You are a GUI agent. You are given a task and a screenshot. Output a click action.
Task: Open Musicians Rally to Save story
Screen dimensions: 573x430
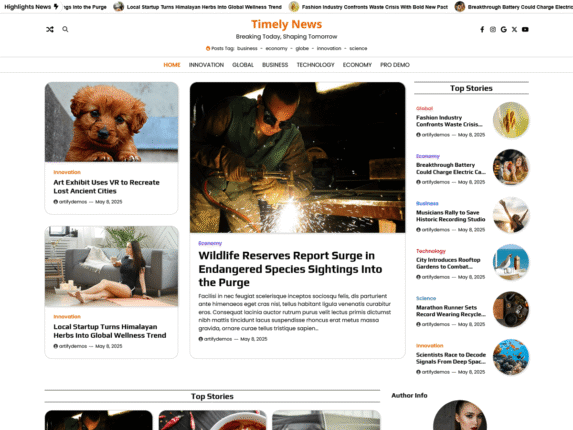(x=451, y=216)
